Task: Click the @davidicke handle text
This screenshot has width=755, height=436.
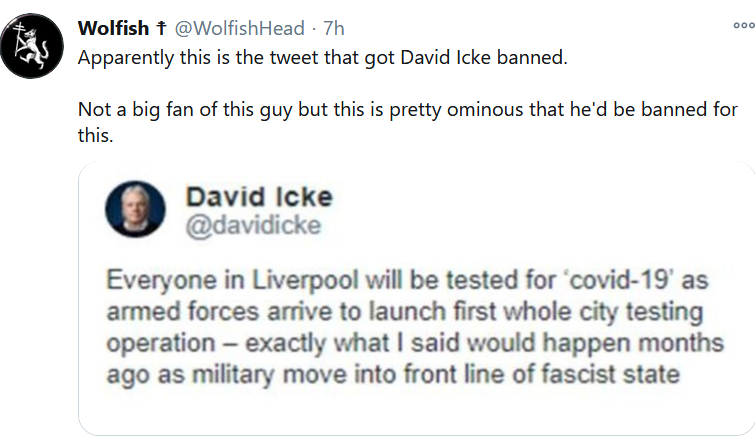Action: [x=253, y=225]
